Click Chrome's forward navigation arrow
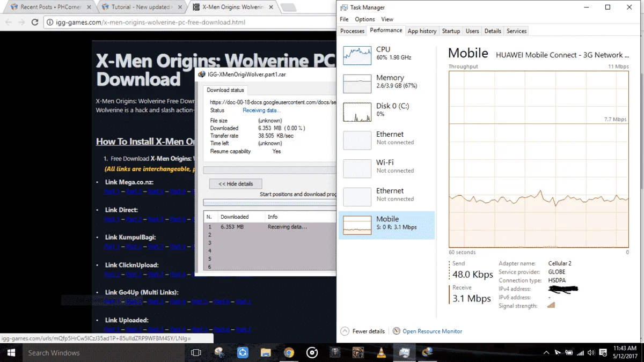The width and height of the screenshot is (644, 362). click(21, 23)
